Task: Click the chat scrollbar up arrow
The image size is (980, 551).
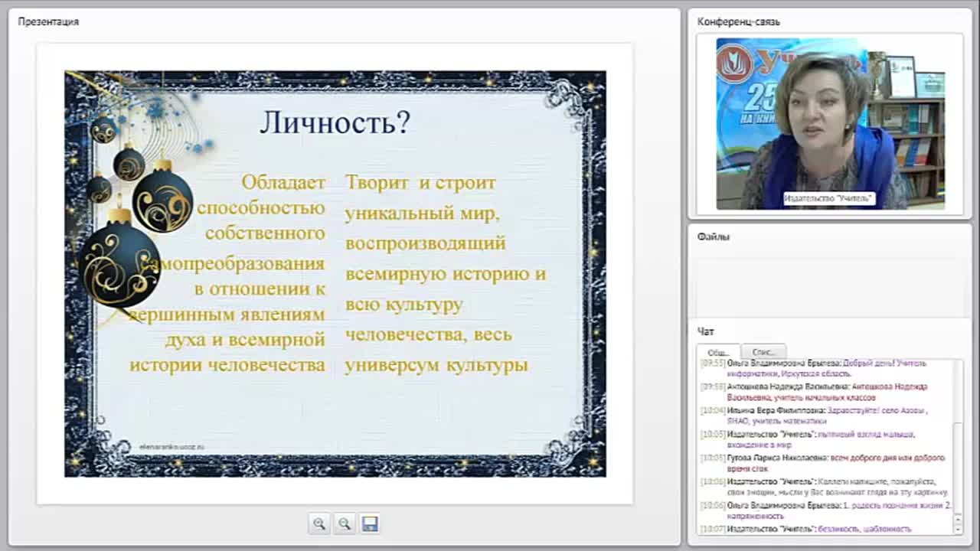Action: point(958,520)
